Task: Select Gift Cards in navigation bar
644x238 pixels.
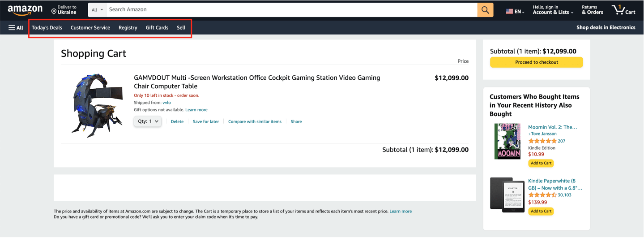Action: [x=157, y=28]
